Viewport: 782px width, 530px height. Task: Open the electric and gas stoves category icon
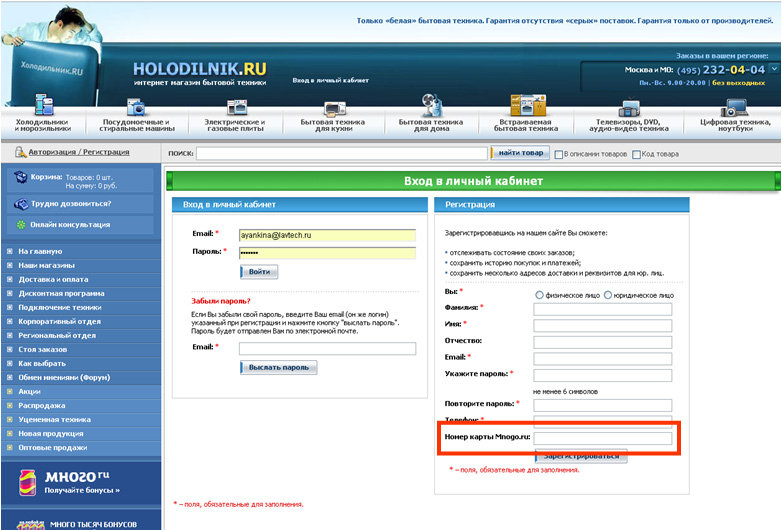pos(236,107)
